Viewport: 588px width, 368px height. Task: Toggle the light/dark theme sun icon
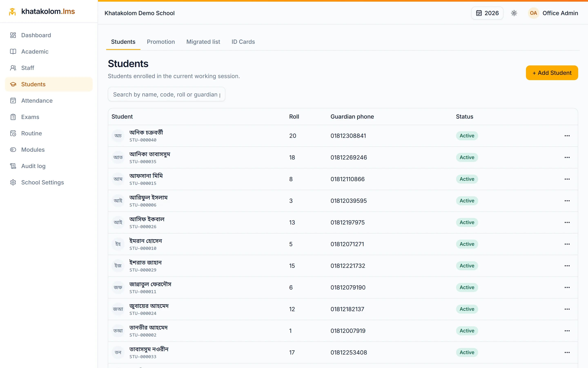514,13
